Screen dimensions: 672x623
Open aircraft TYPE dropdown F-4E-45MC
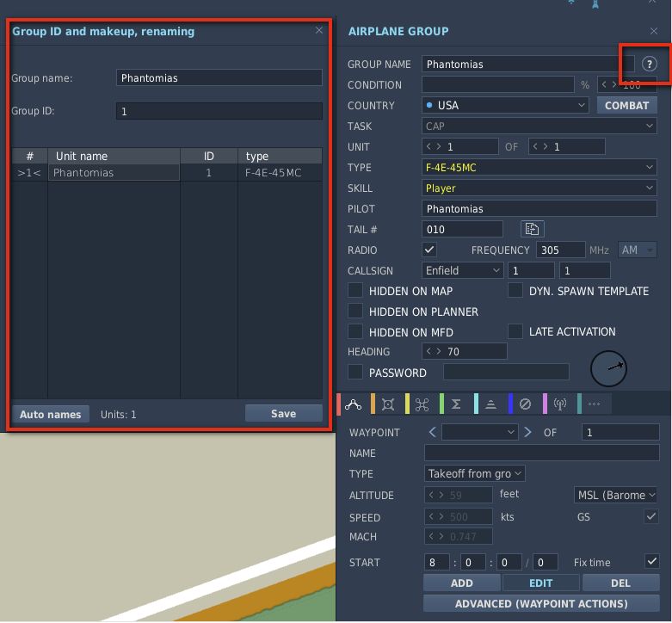pos(539,167)
